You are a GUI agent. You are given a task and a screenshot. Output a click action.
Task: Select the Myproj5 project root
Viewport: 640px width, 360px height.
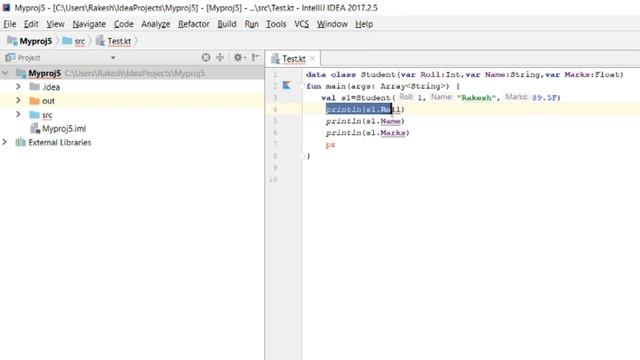(x=132, y=73)
